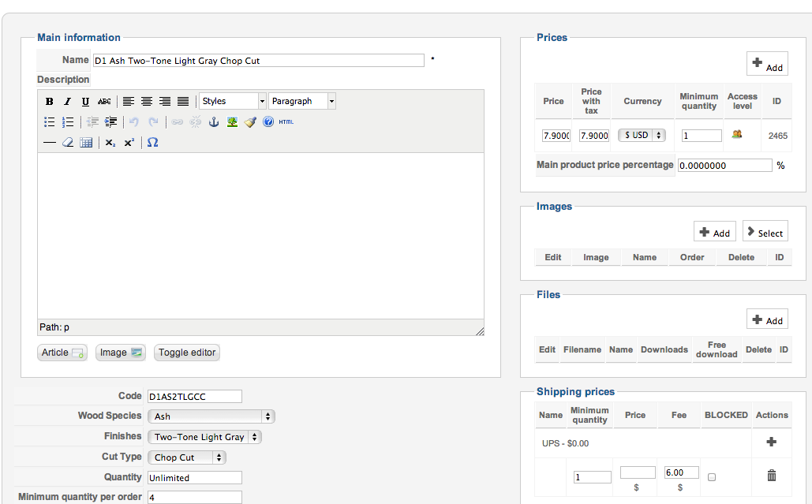Screen dimensions: 812x504
Task: Toggle the BLOCKED checkbox for shipping
Action: click(713, 477)
